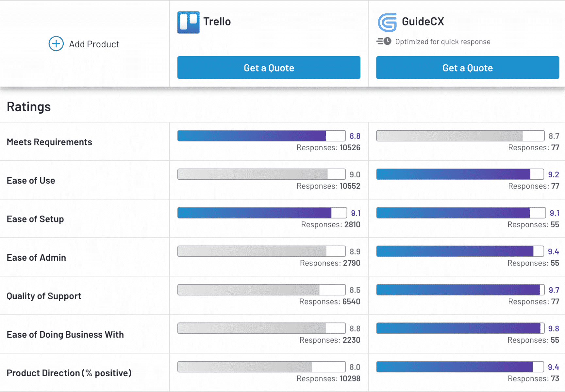Select the Ease of Setup row label
Viewport: 565px width, 392px height.
[35, 219]
